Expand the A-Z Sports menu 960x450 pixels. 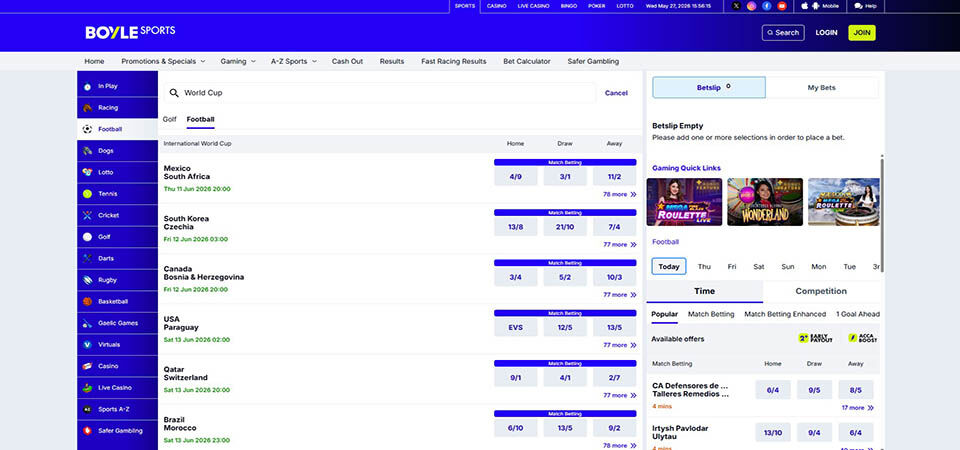294,61
